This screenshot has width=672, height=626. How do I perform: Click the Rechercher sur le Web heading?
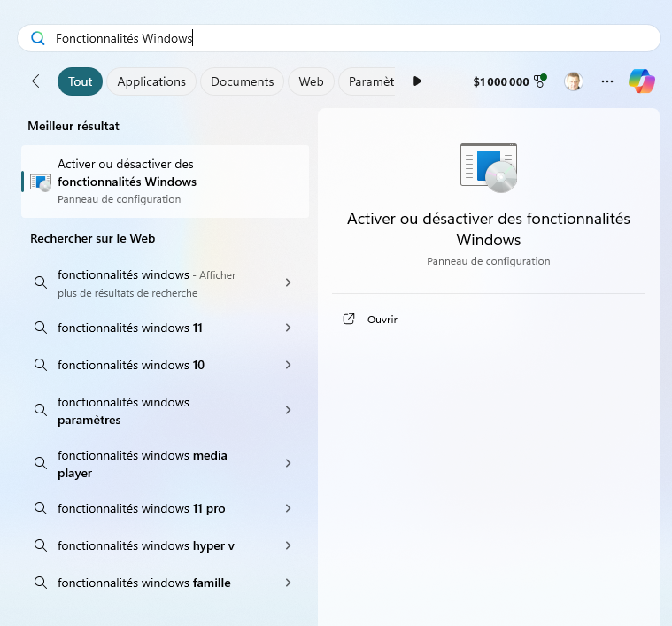93,238
